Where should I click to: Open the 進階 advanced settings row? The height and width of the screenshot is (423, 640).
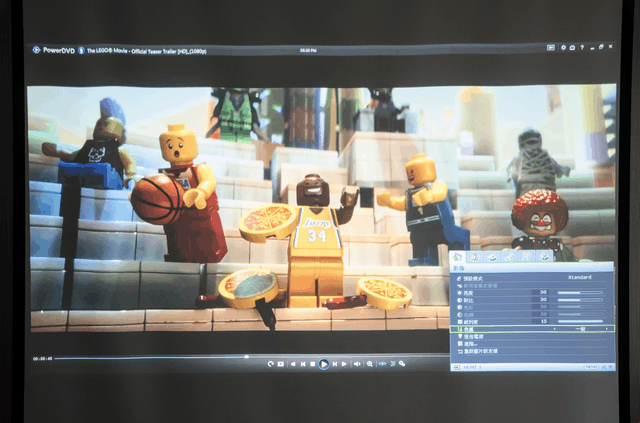pos(532,344)
